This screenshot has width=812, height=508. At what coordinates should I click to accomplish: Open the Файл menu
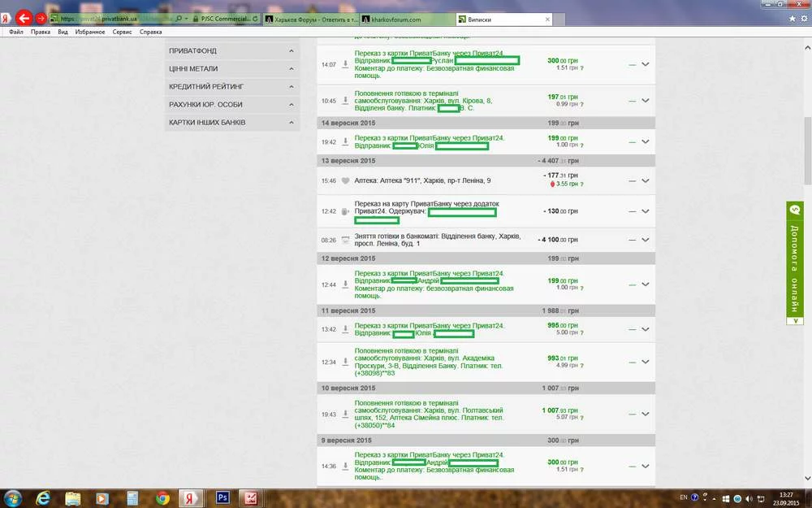(16, 32)
